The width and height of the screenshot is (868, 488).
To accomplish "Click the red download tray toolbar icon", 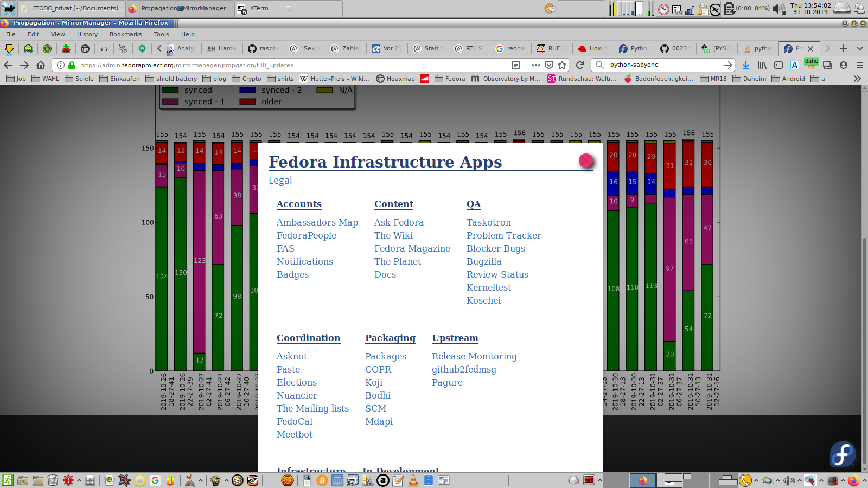I will tap(66, 49).
